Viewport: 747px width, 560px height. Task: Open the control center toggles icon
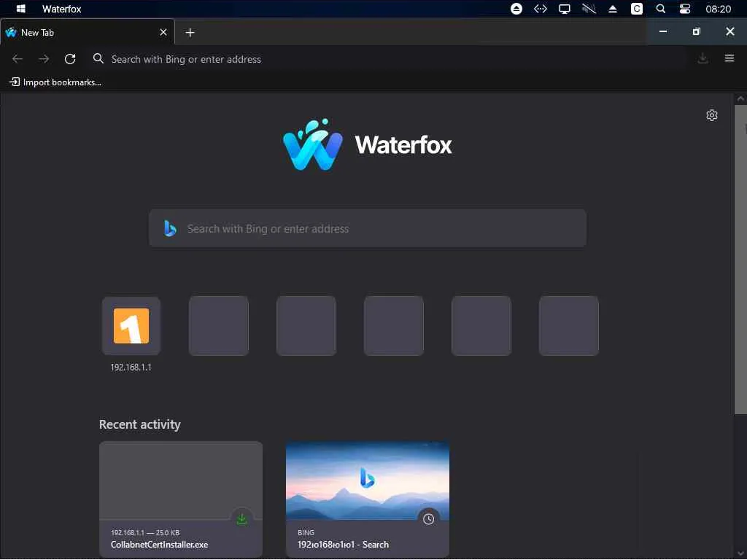pos(684,9)
